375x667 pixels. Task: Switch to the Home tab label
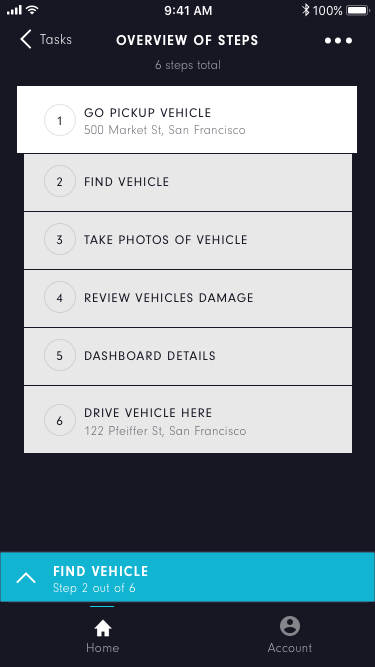click(x=102, y=648)
